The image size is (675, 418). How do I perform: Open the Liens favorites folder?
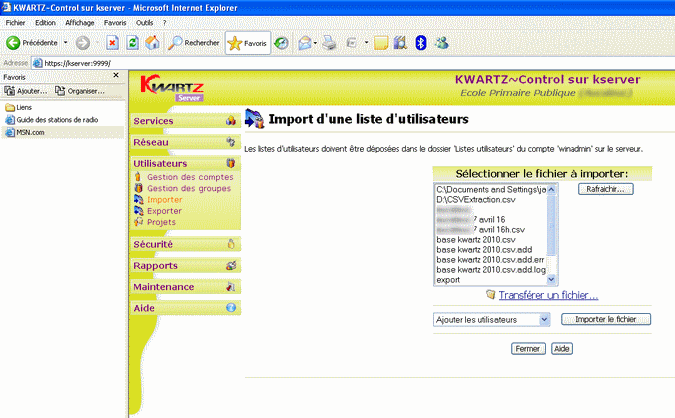(19, 107)
